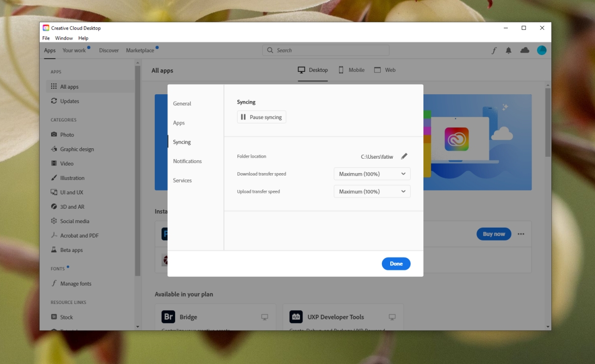Click the magnifier icon in search bar

[x=270, y=50]
